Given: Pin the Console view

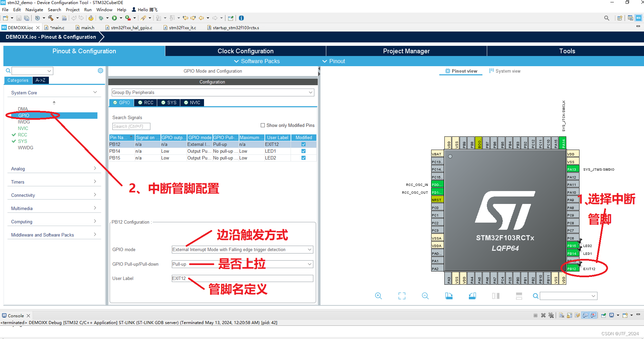Looking at the screenshot, I should tap(603, 316).
